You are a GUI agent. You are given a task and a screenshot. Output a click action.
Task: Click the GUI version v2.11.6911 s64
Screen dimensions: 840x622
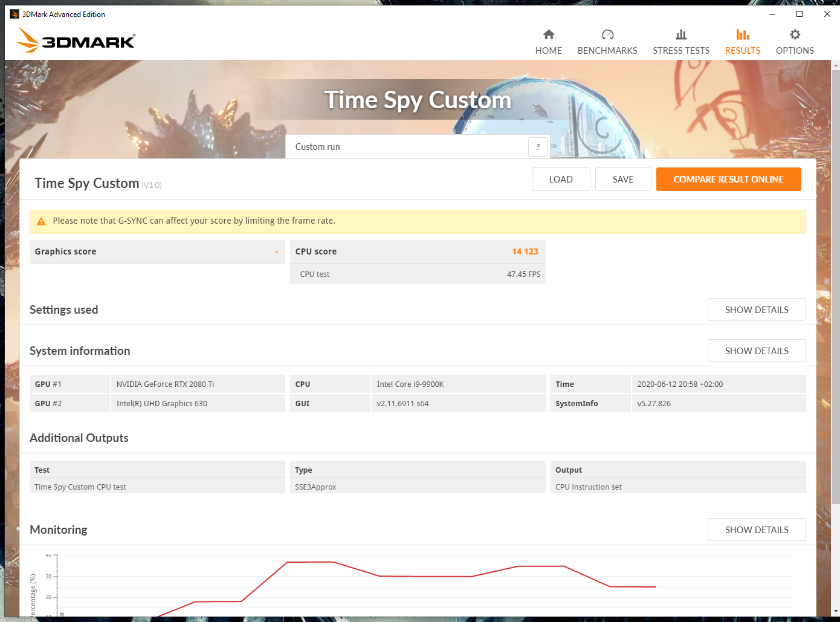pos(459,403)
